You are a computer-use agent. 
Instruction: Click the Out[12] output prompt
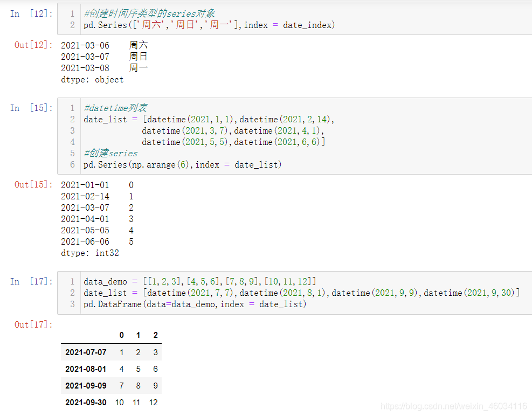[33, 45]
